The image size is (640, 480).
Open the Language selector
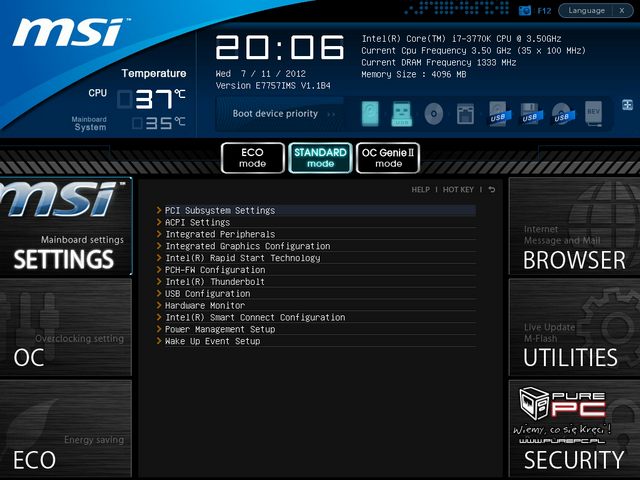[x=586, y=11]
